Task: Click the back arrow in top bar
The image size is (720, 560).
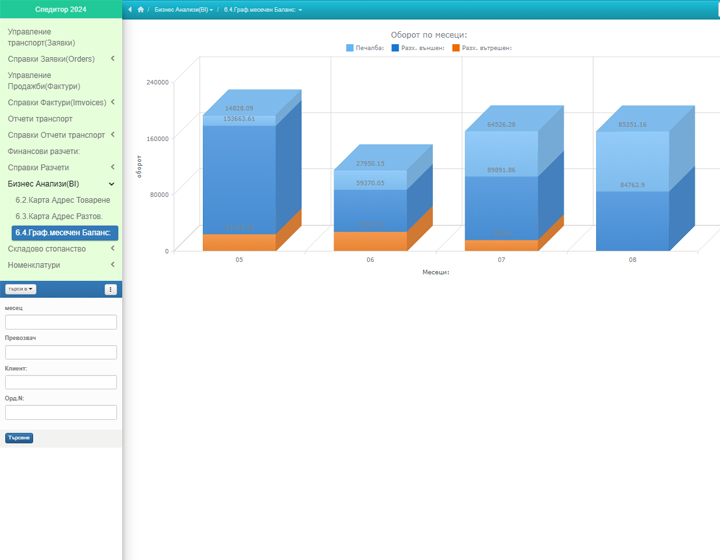Action: point(130,10)
